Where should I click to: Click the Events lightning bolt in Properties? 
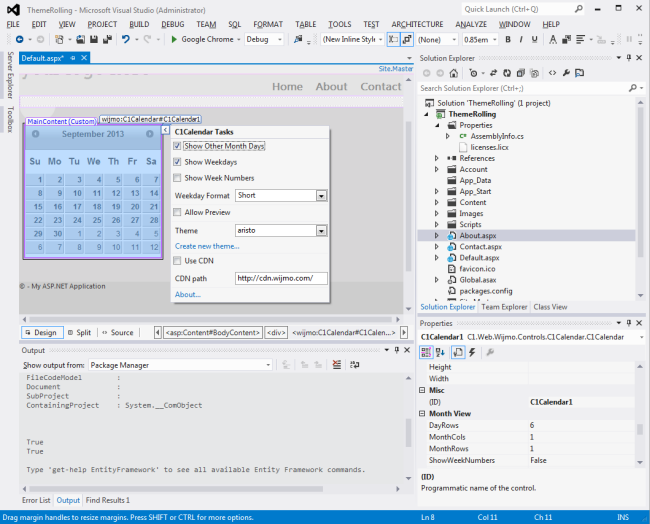(x=472, y=352)
